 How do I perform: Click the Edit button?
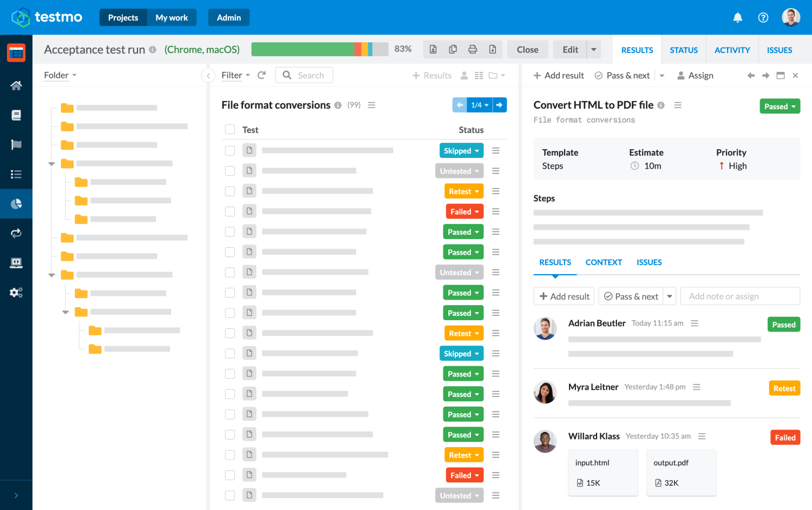(570, 50)
